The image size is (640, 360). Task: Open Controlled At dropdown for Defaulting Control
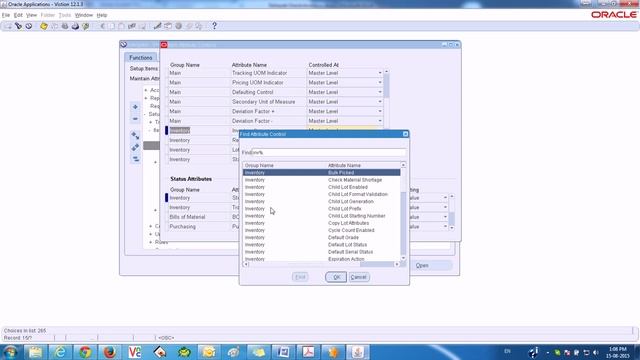pyautogui.click(x=380, y=92)
